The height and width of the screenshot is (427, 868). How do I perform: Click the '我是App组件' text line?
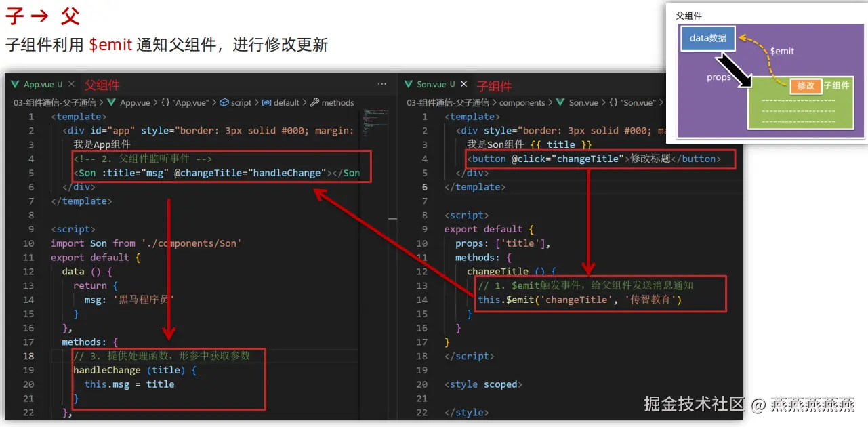(102, 144)
